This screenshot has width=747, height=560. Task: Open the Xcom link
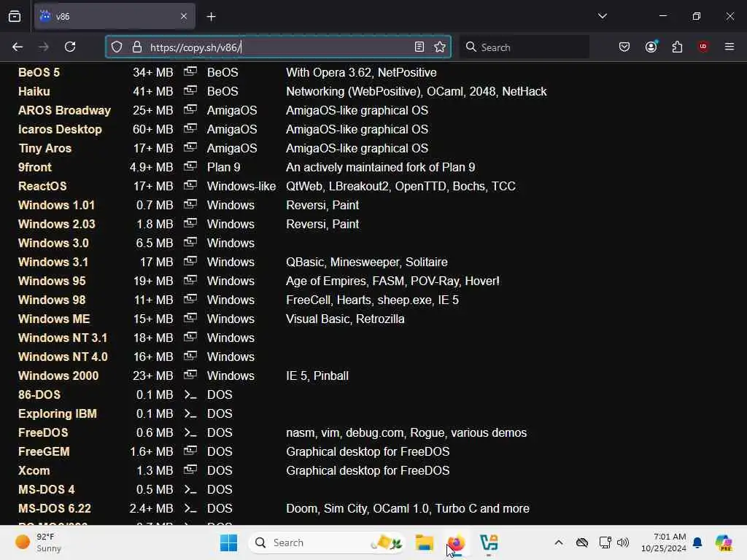pos(34,471)
